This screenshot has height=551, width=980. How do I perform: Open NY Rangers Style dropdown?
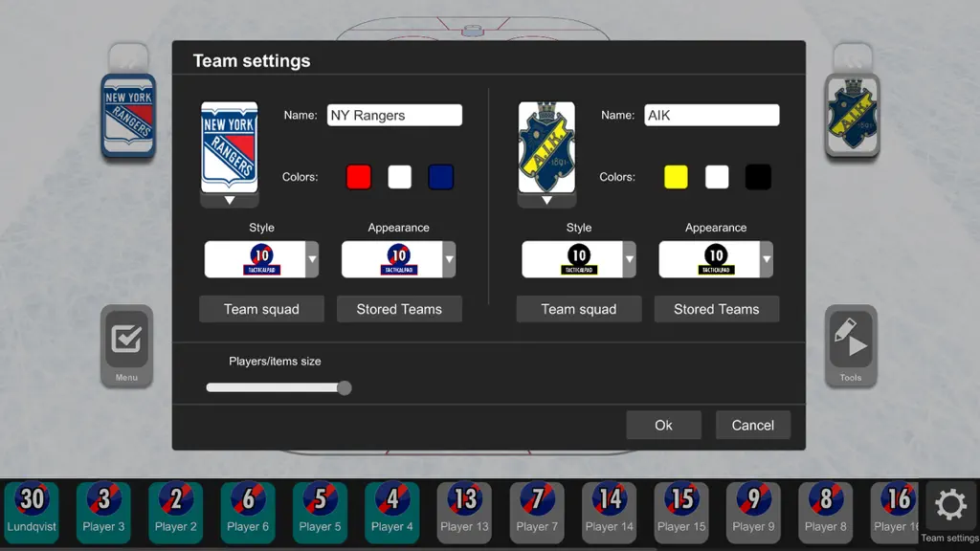pos(261,258)
